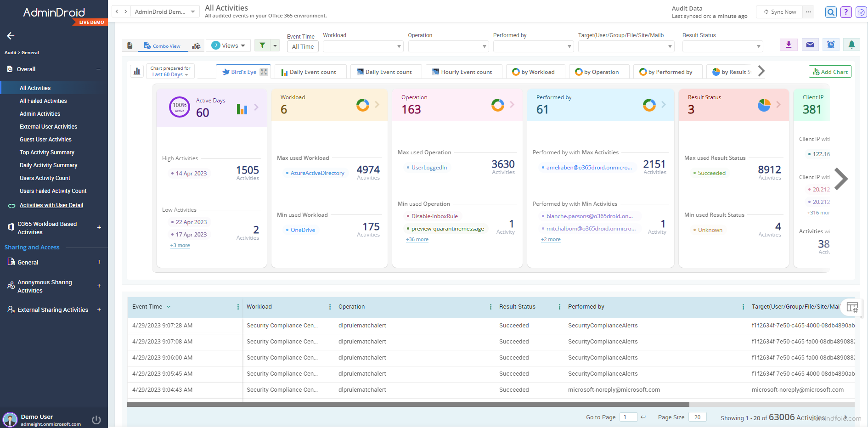The height and width of the screenshot is (428, 868).
Task: Click the Add Chart button
Action: coord(830,71)
